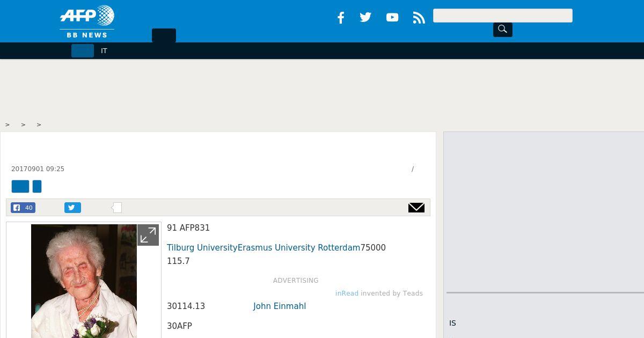644x338 pixels.
Task: Click the white comment-count bubble
Action: click(116, 208)
